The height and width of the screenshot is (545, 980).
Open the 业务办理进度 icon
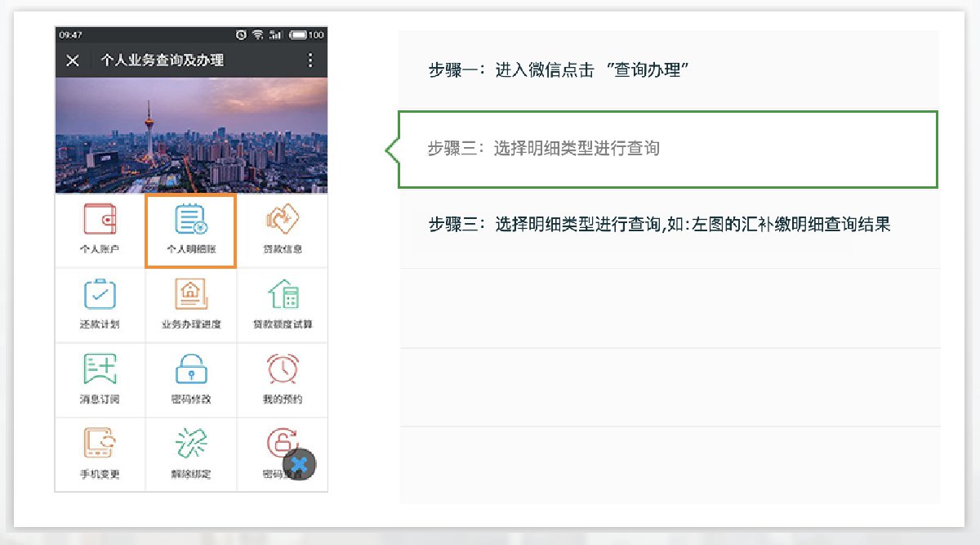[x=191, y=296]
